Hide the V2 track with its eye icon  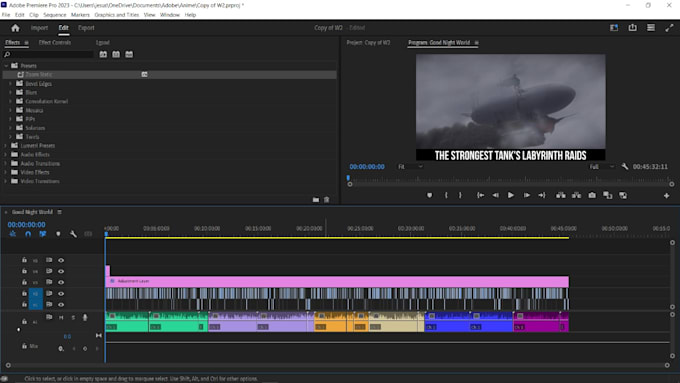(x=61, y=294)
